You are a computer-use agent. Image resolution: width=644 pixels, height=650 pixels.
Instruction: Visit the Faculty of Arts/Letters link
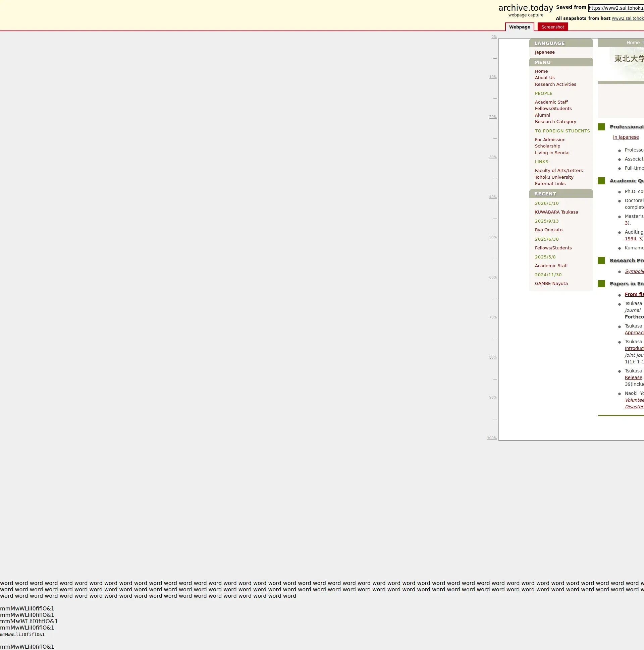pyautogui.click(x=558, y=171)
